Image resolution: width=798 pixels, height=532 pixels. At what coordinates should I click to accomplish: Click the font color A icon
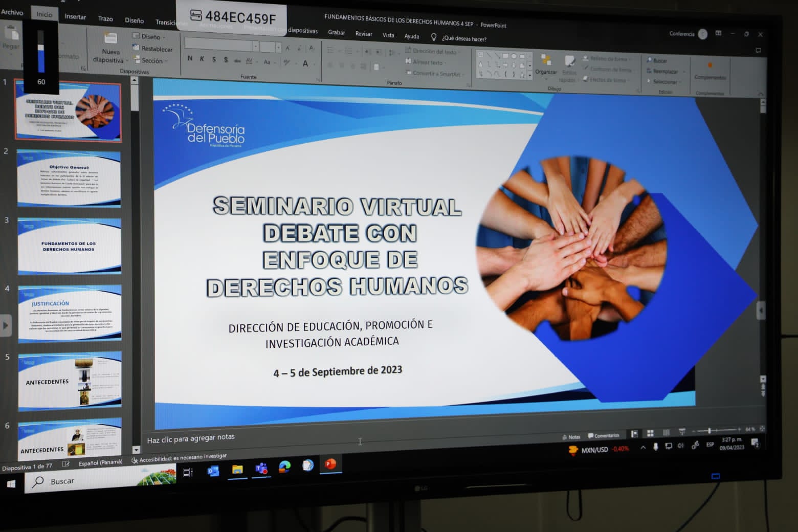coord(305,63)
